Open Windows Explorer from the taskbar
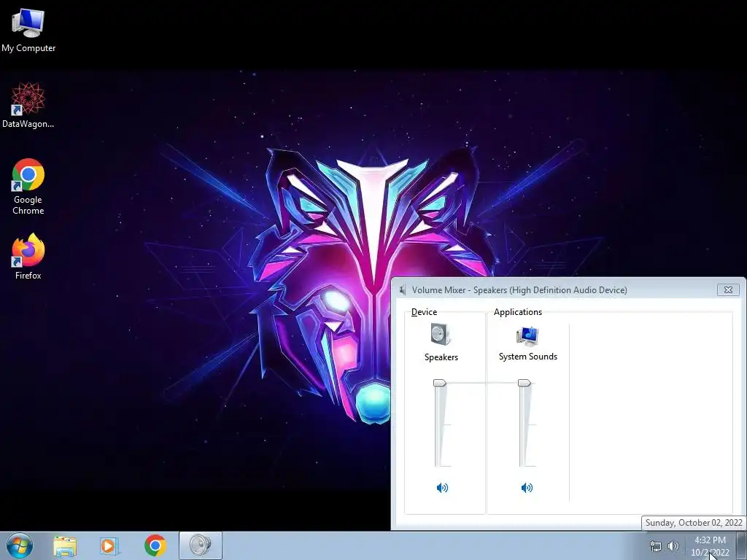The width and height of the screenshot is (747, 560). (x=65, y=546)
